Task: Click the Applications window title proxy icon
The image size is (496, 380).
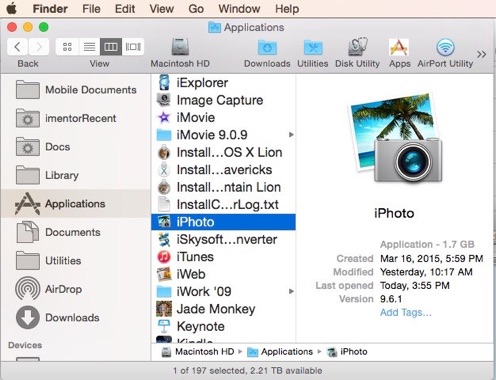Action: tap(214, 27)
